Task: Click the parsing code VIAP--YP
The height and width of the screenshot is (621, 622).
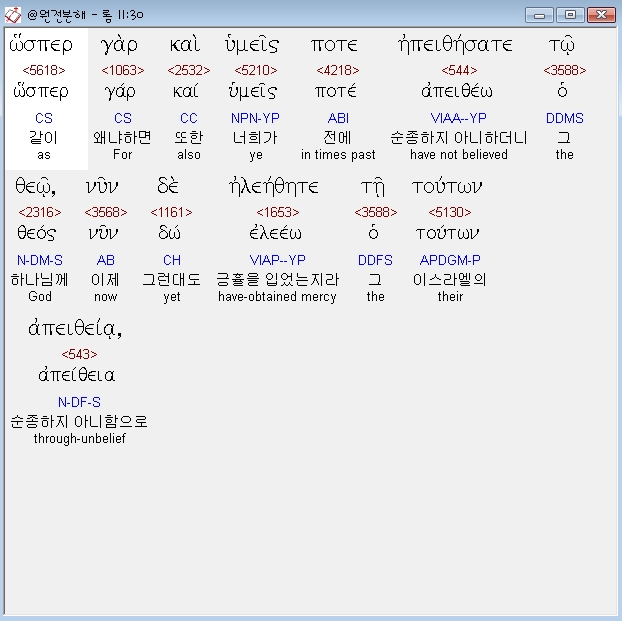Action: (x=277, y=260)
